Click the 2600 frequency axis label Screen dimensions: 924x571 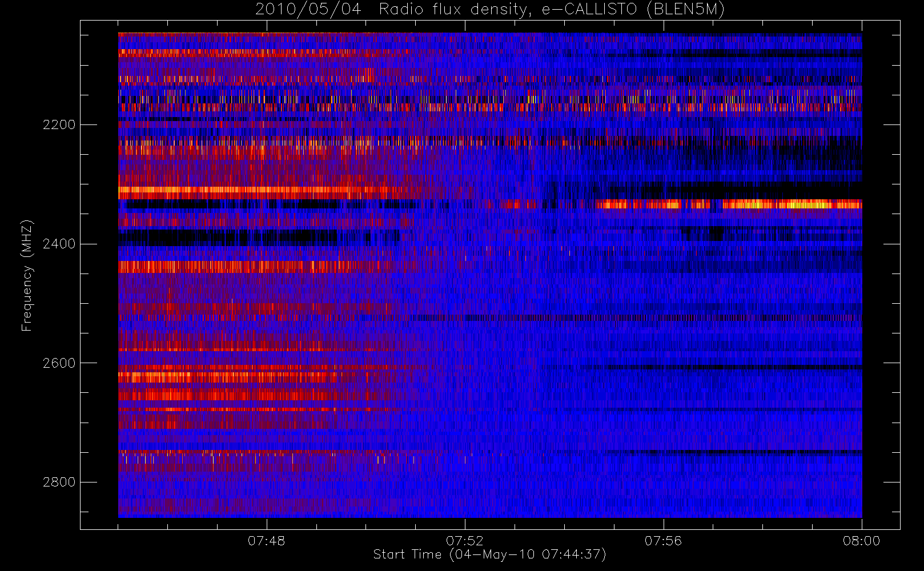[59, 364]
